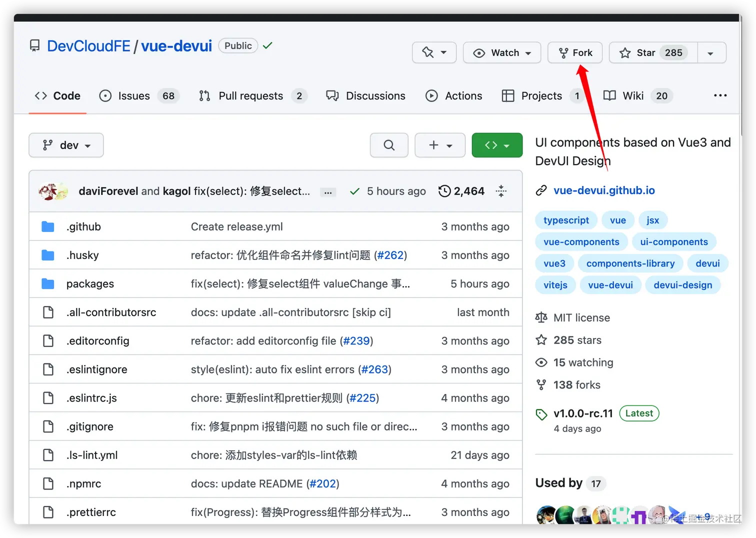Open the dev branch selector dropdown
Screen dimensions: 756x538
click(x=66, y=145)
